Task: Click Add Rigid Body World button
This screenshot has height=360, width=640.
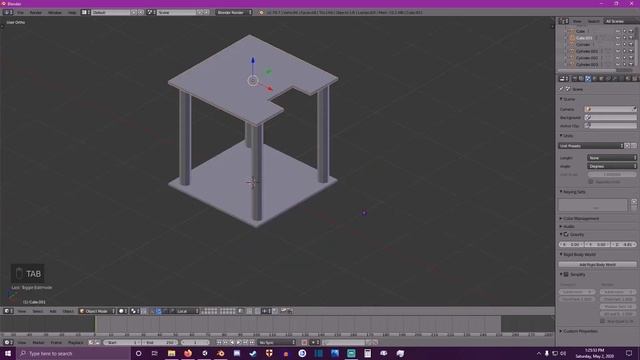Action: click(x=598, y=264)
